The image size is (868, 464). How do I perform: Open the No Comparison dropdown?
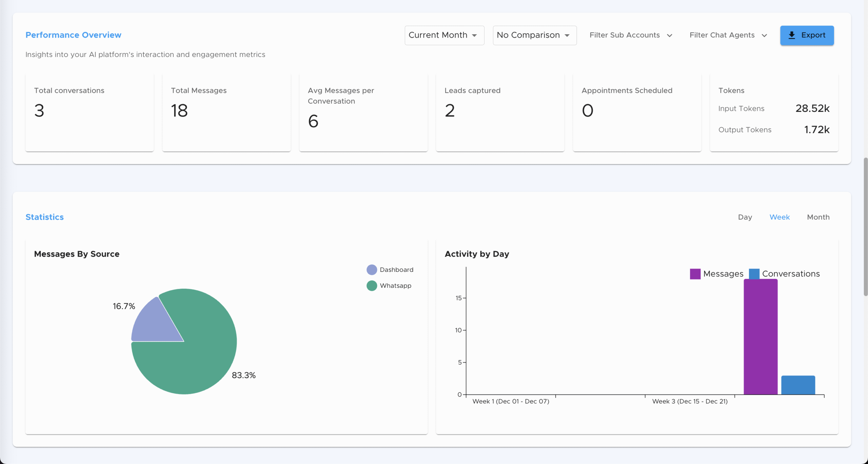[x=534, y=35]
